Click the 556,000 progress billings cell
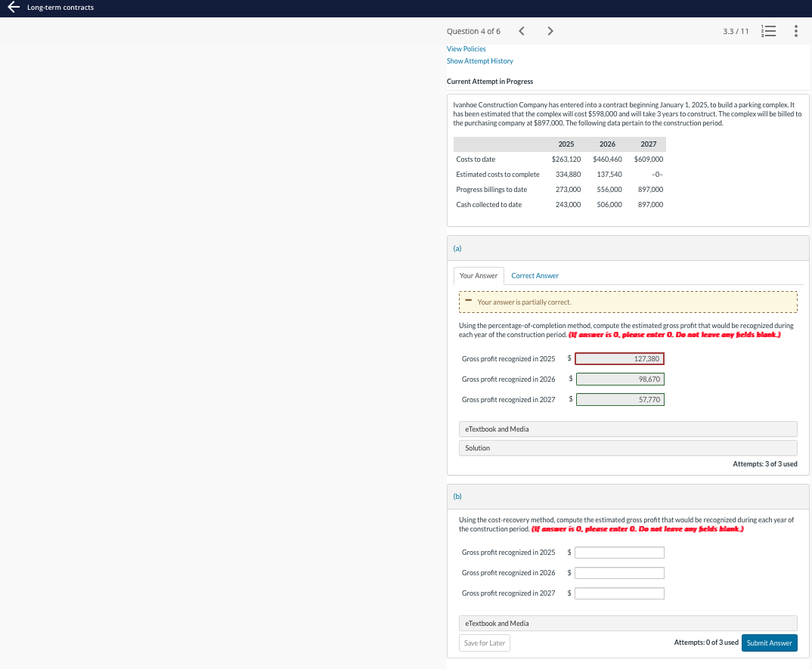This screenshot has width=812, height=669. pyautogui.click(x=609, y=190)
